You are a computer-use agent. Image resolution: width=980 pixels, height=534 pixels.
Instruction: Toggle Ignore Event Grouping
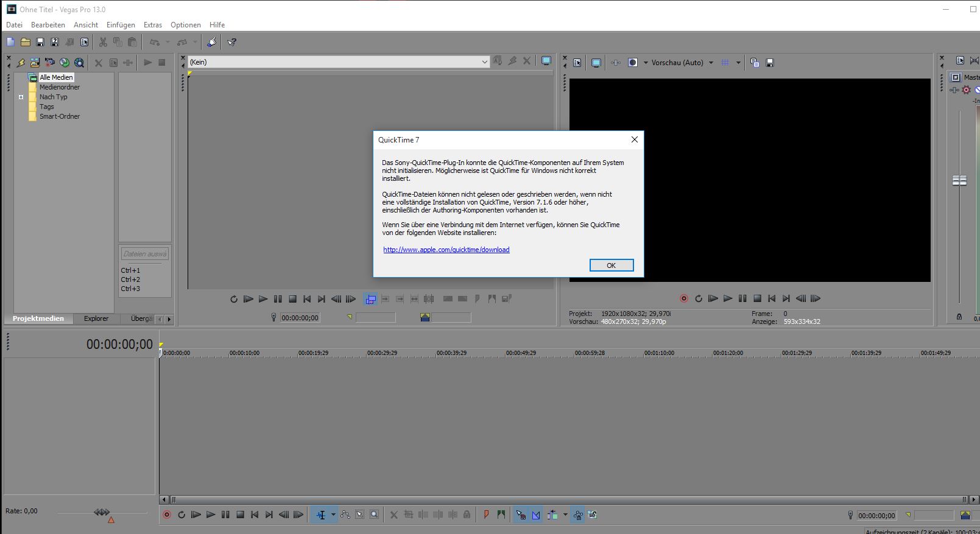coord(593,515)
